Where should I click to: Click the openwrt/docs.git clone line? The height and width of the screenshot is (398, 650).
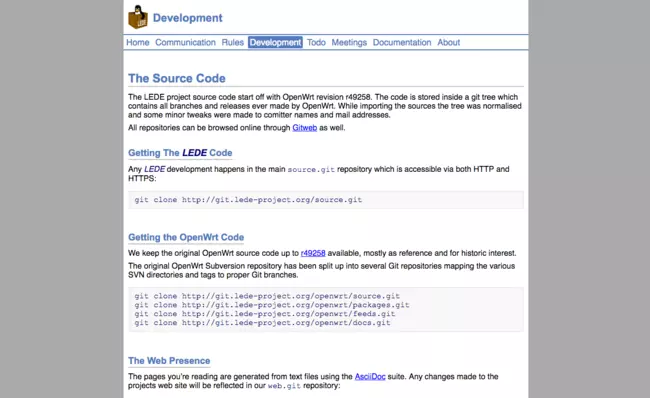coord(262,323)
